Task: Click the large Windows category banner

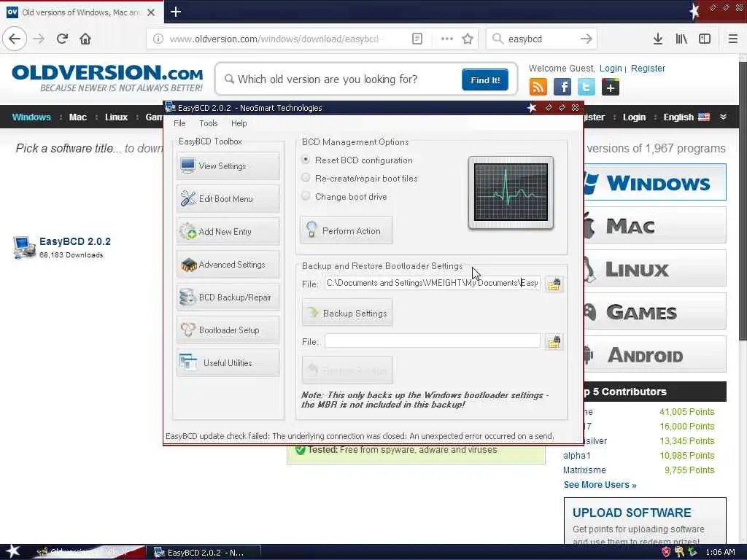Action: tap(655, 182)
